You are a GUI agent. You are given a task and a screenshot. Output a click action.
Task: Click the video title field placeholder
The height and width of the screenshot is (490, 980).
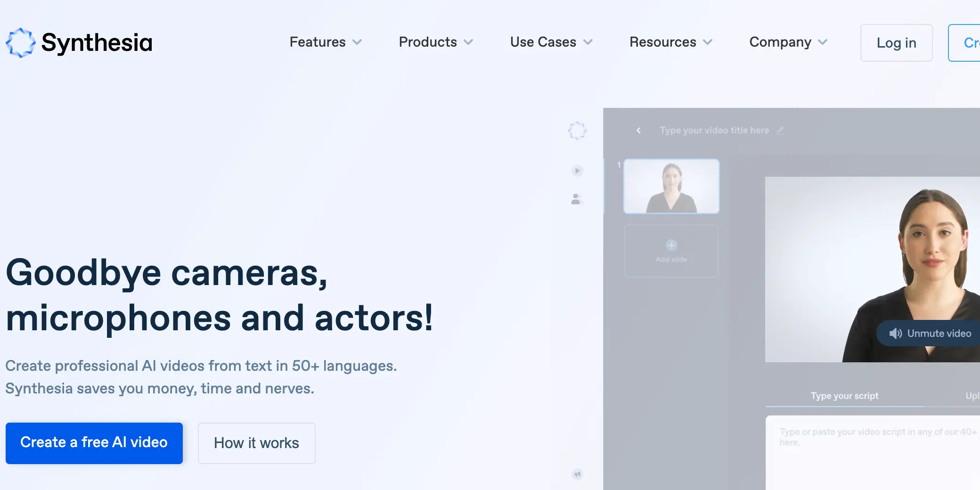[714, 131]
